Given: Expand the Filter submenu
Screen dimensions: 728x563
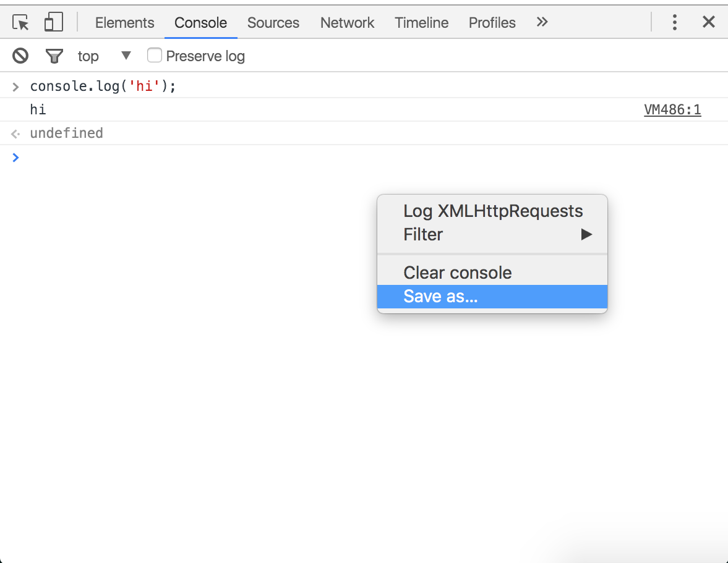Looking at the screenshot, I should [x=492, y=235].
